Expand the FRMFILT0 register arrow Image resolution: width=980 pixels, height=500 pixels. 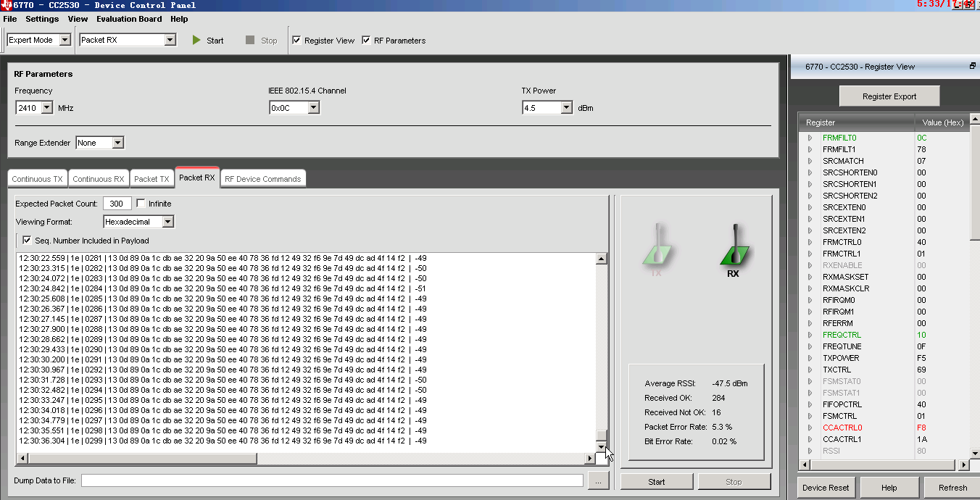(x=810, y=138)
